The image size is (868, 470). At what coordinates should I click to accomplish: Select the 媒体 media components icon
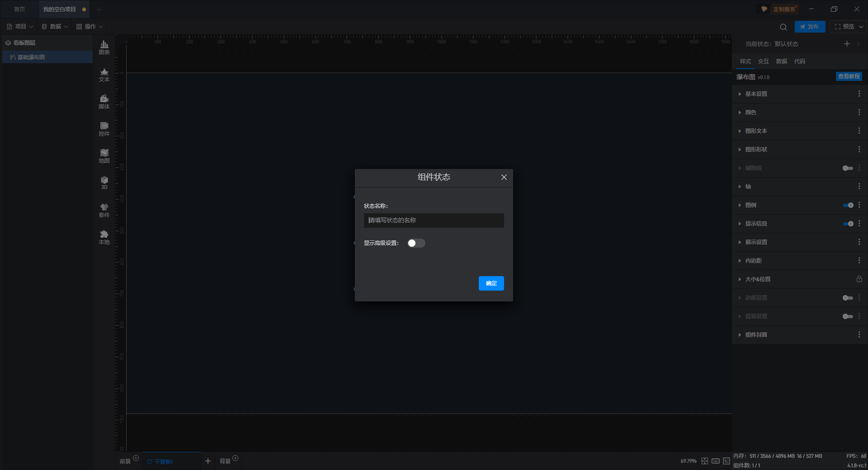104,102
